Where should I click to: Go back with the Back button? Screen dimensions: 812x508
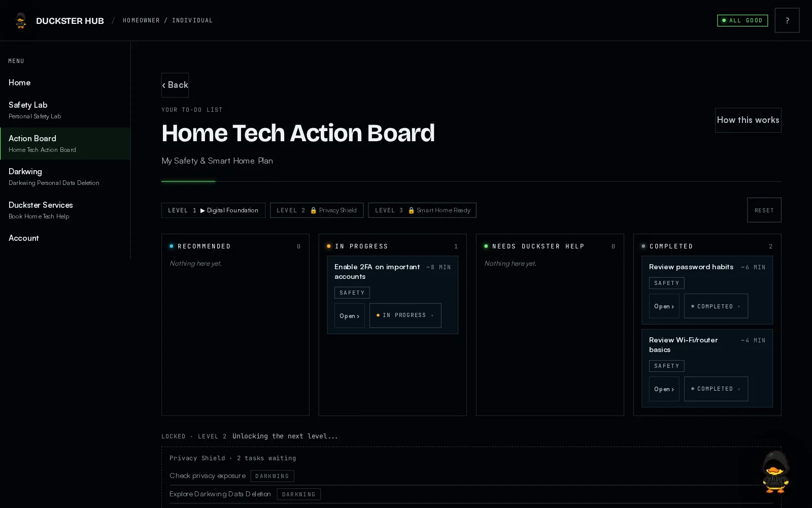pyautogui.click(x=175, y=85)
